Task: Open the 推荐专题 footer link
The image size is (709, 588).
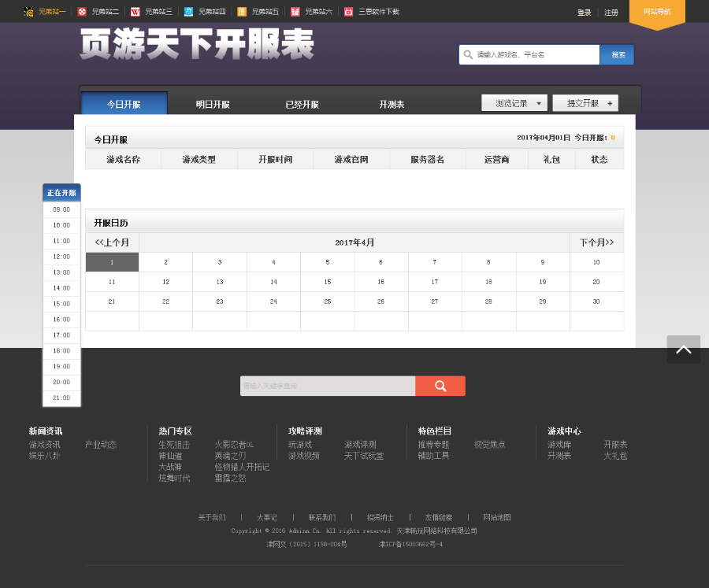Action: coord(433,445)
